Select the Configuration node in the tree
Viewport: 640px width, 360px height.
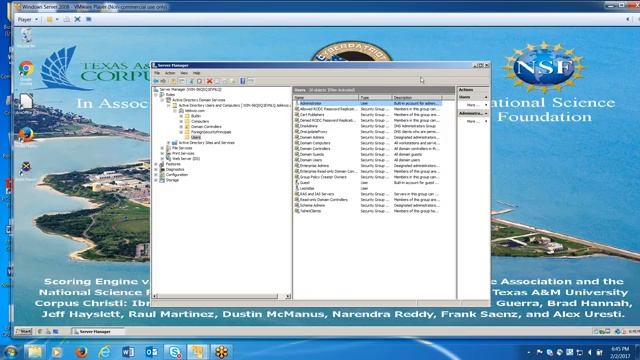(x=177, y=175)
